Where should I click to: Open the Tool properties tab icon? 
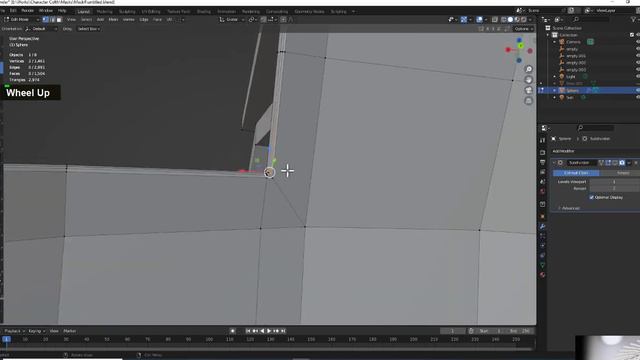542,140
